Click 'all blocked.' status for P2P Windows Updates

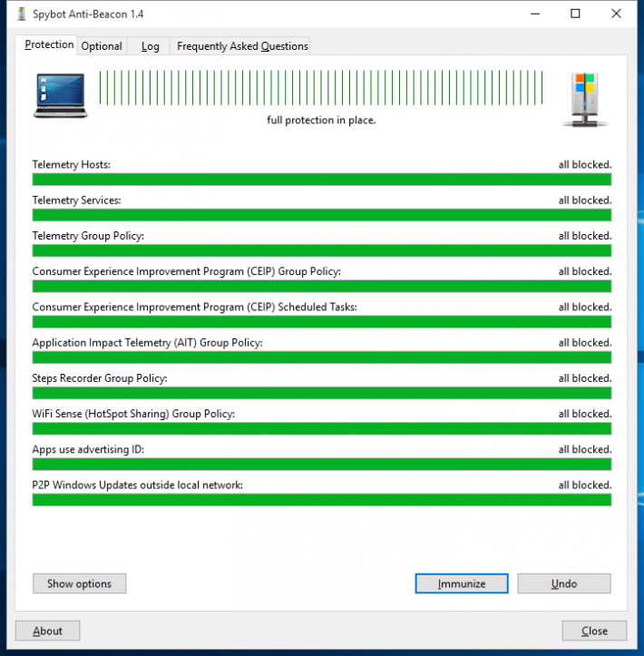[x=585, y=485]
